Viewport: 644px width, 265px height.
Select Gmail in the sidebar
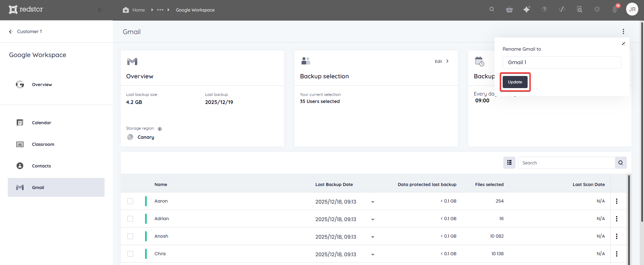tap(56, 187)
